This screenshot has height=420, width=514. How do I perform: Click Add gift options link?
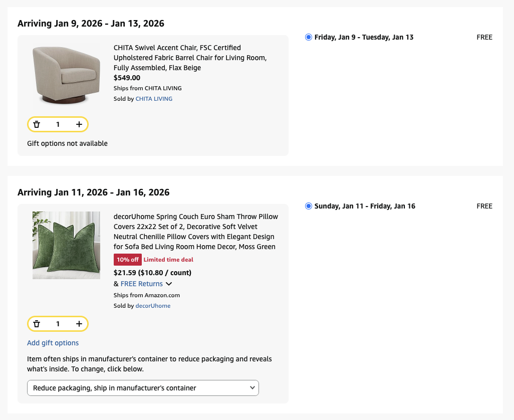pyautogui.click(x=53, y=343)
